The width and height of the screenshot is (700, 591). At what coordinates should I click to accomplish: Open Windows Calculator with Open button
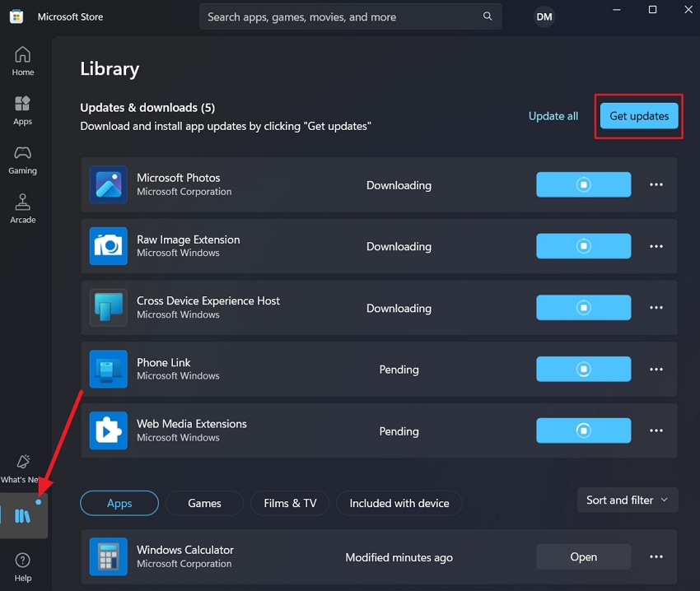584,556
